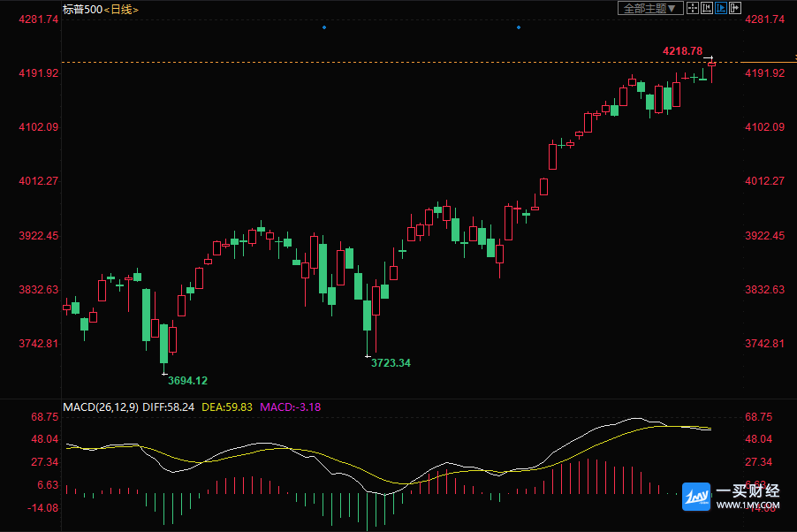Image resolution: width=797 pixels, height=532 pixels.
Task: Click the 3723.34 low price label
Action: [x=391, y=362]
